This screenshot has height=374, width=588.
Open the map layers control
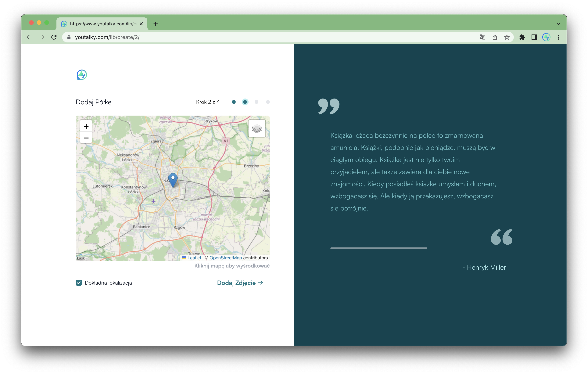tap(257, 128)
